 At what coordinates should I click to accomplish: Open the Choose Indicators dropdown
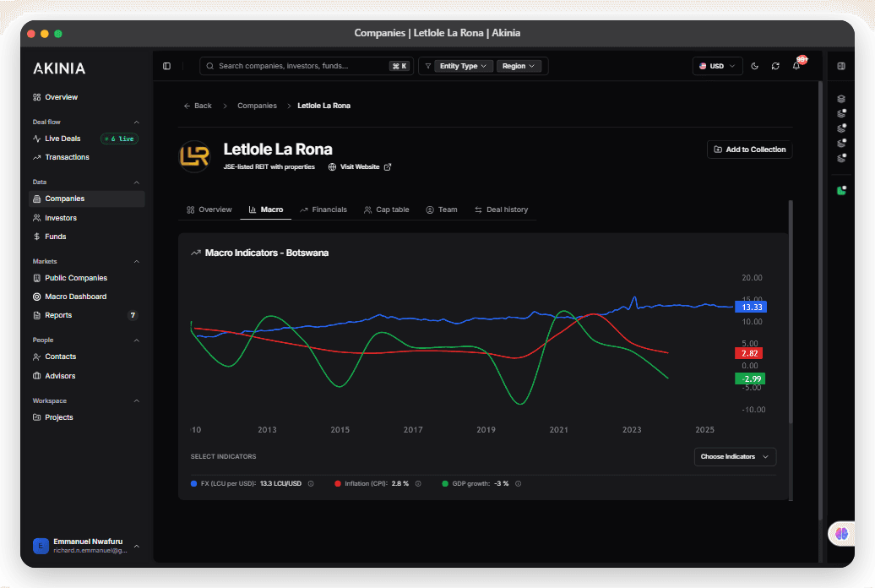coord(735,457)
